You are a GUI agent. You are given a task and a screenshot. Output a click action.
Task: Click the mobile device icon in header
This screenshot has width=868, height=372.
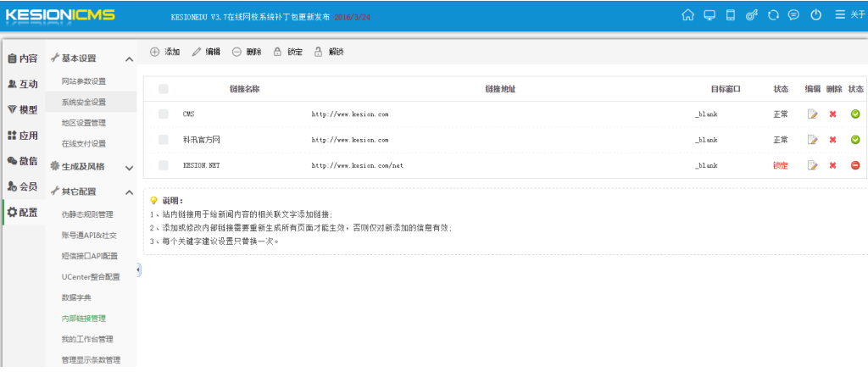click(x=730, y=14)
